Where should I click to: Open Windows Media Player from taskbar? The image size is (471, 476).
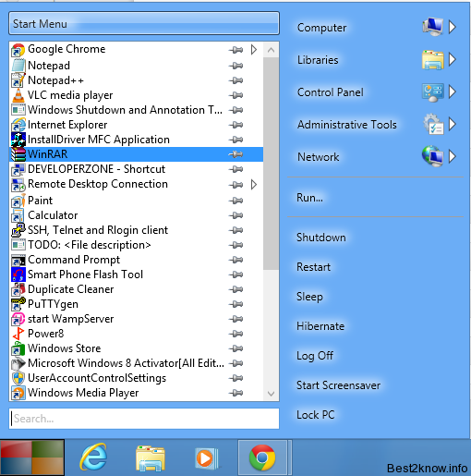[207, 458]
